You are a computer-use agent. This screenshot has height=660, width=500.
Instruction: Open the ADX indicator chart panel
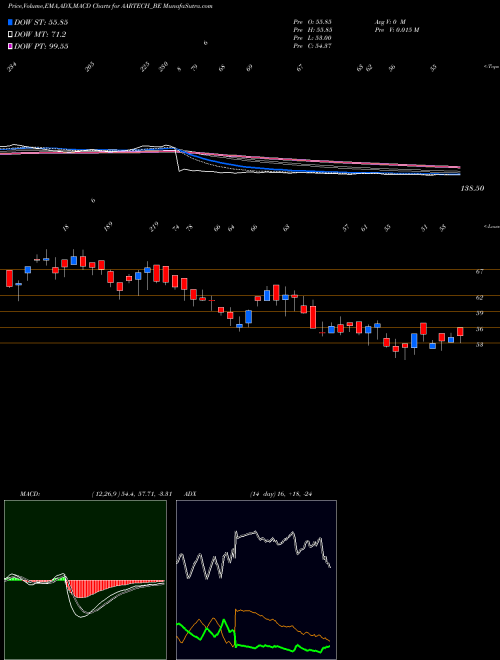point(256,580)
